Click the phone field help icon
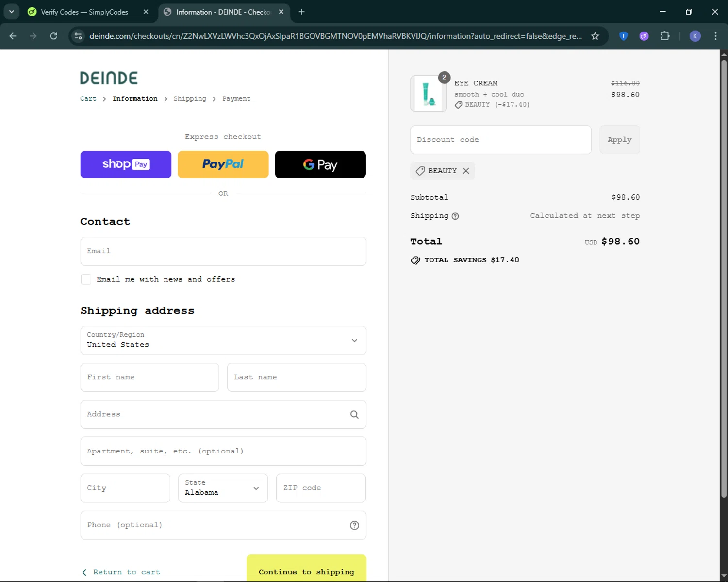Image resolution: width=728 pixels, height=582 pixels. coord(354,525)
